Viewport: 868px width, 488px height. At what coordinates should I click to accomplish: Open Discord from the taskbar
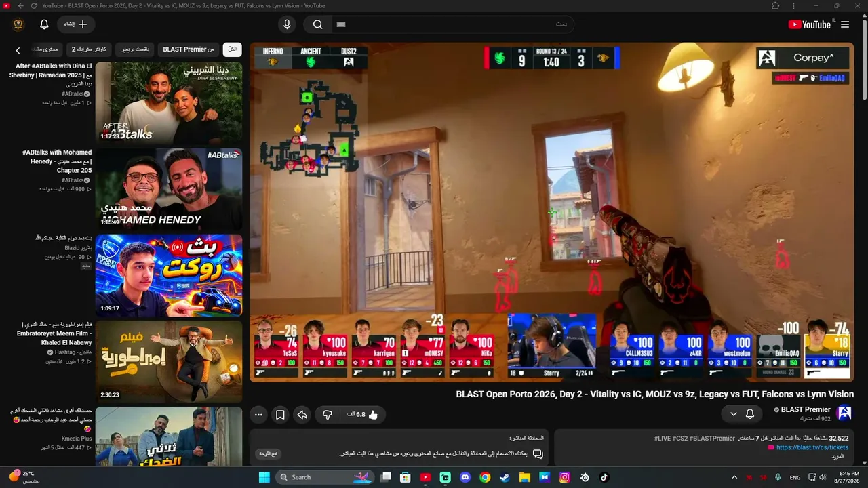pyautogui.click(x=465, y=477)
